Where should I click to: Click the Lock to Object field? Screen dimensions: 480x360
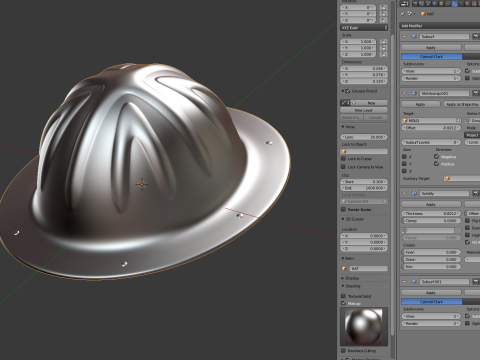coord(364,151)
